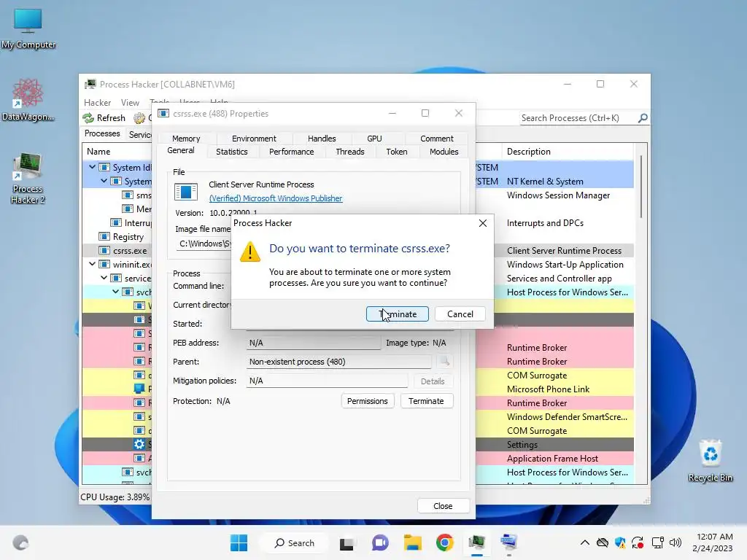Screen dimensions: 747x560
Task: Open the Handles tab
Action: pyautogui.click(x=322, y=138)
